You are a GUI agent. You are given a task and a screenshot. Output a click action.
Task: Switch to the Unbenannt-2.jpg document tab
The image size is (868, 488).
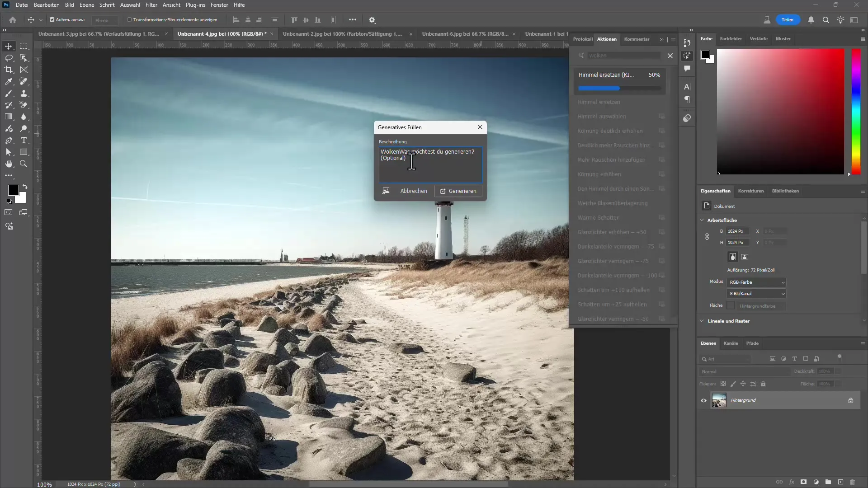click(x=342, y=34)
